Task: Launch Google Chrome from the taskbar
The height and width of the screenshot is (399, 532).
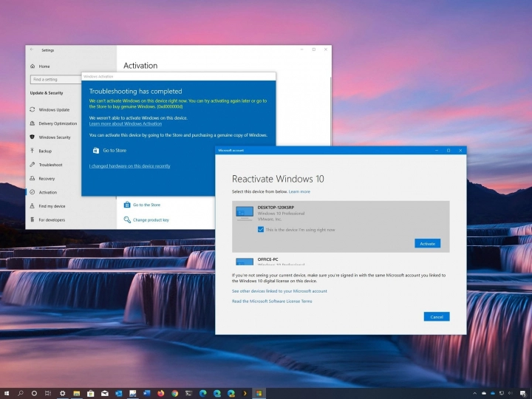Action: point(174,393)
